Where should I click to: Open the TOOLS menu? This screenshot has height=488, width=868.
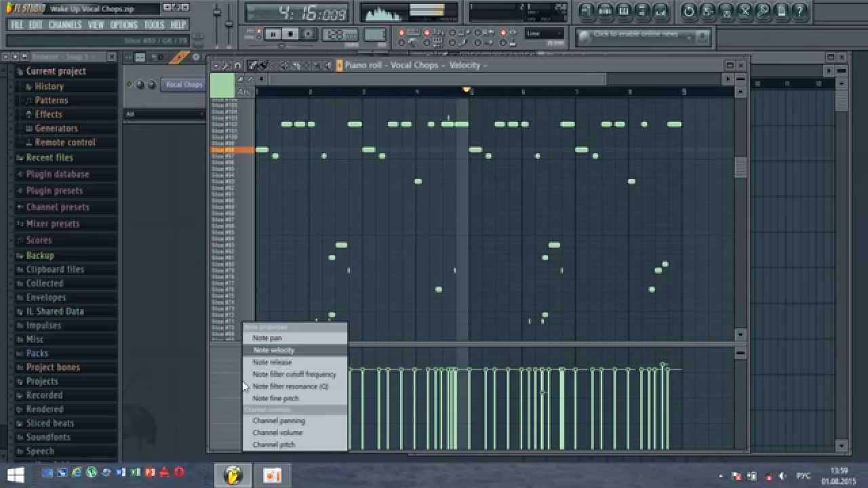[154, 25]
